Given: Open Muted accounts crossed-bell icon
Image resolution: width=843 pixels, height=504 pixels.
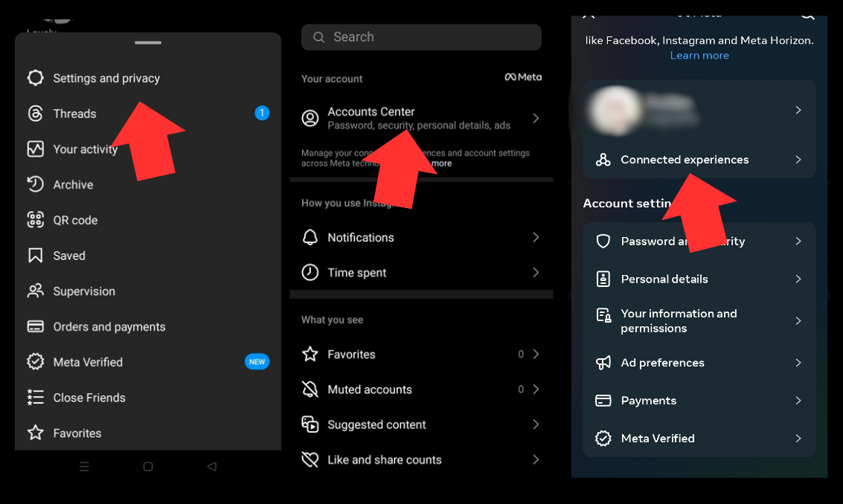Looking at the screenshot, I should click(310, 389).
